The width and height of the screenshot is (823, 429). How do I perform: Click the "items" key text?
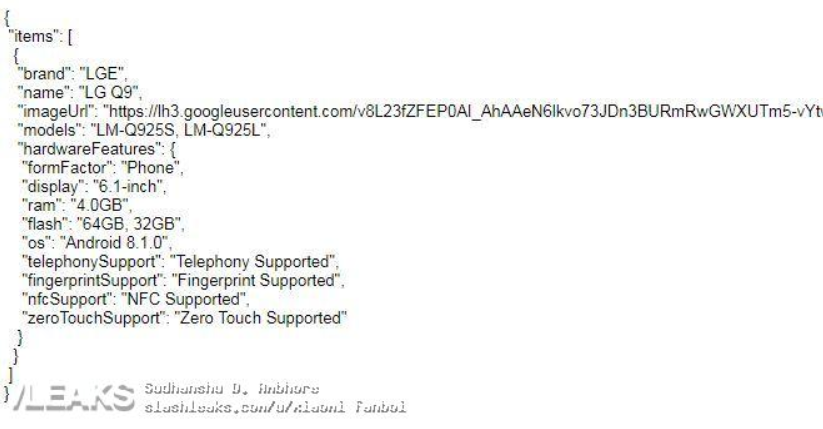pyautogui.click(x=33, y=37)
